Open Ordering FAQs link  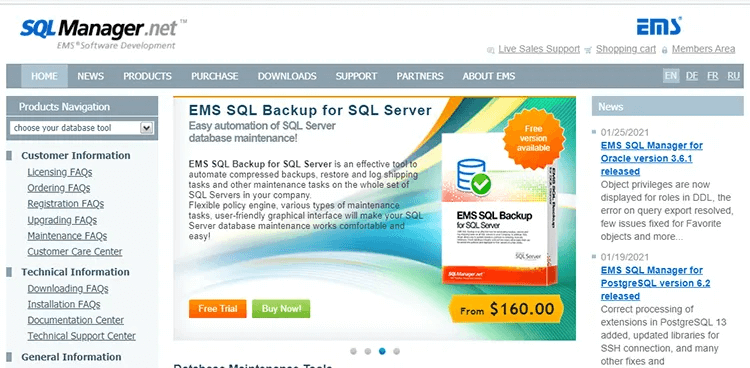tap(59, 188)
